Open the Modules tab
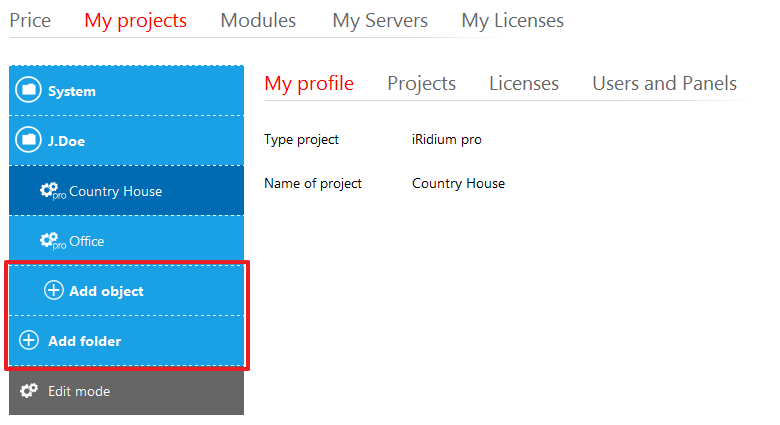780x425 pixels. (258, 20)
